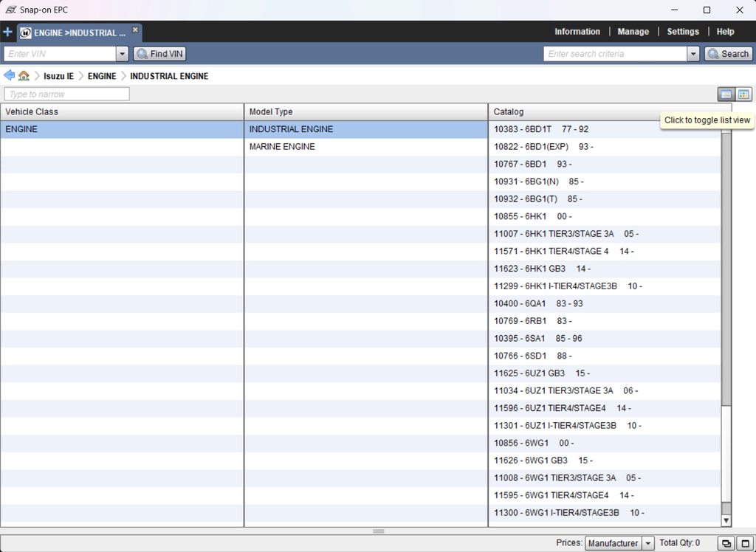Open the Manage menu
756x552 pixels.
[x=633, y=32]
